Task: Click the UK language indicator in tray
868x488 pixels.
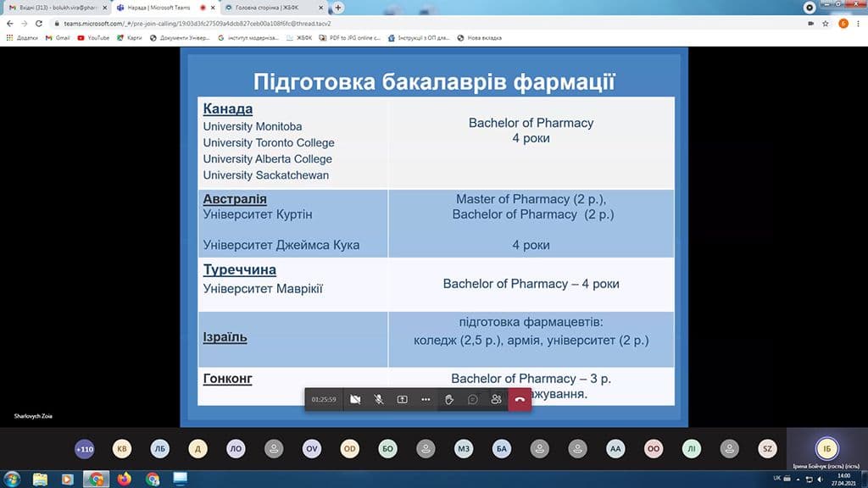Action: tap(776, 478)
